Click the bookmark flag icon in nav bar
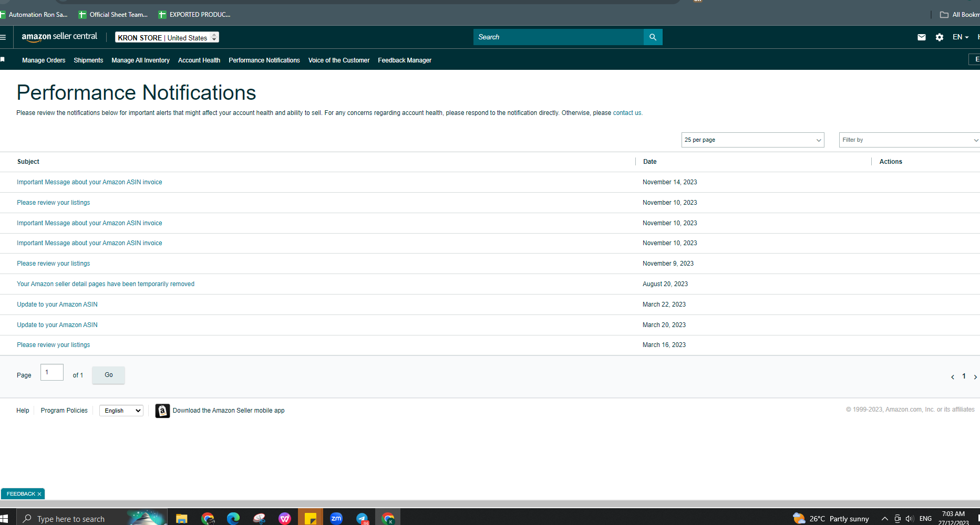Viewport: 980px width, 525px height. [3, 60]
